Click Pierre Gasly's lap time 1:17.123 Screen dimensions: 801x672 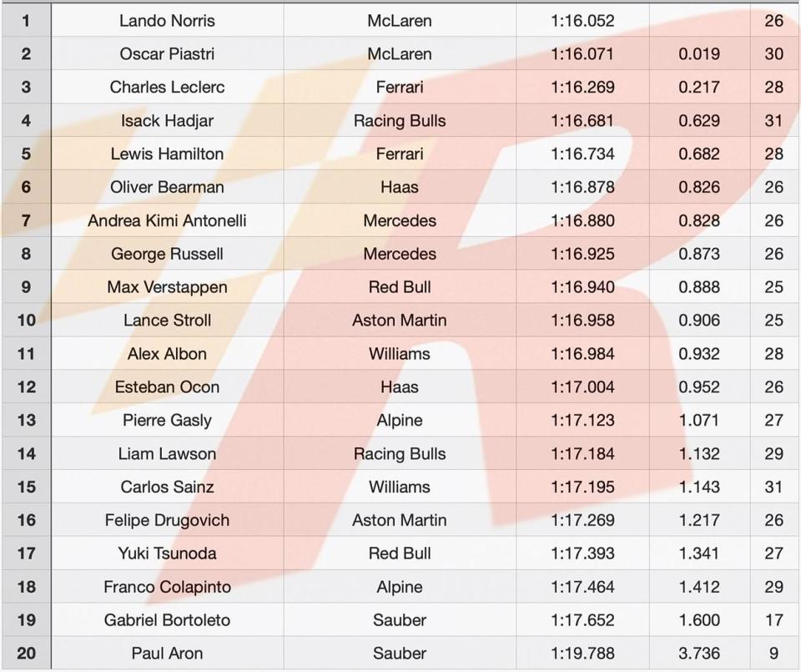(582, 420)
